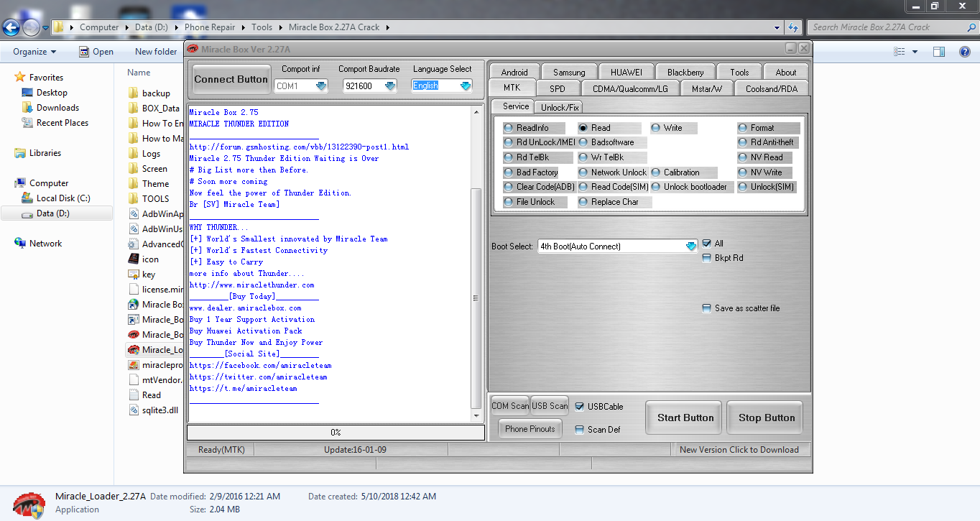Open the Comport Baudrate 921600 dropdown
The height and width of the screenshot is (521, 980).
point(390,86)
